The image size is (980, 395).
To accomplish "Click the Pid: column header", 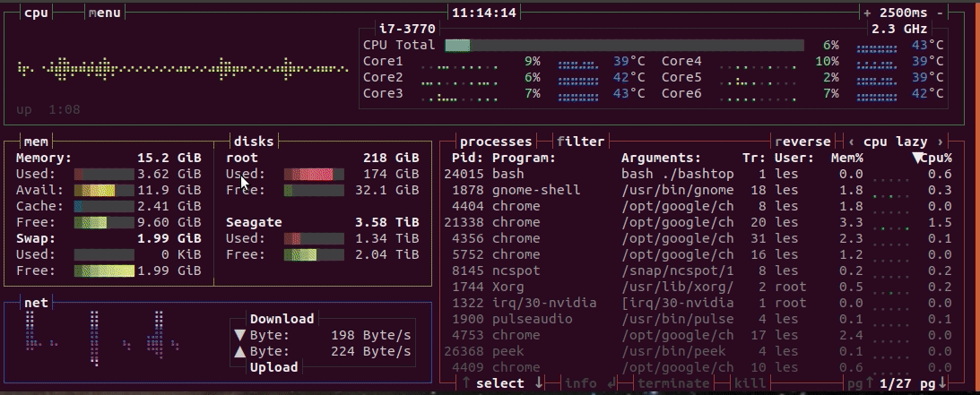I will coord(467,158).
